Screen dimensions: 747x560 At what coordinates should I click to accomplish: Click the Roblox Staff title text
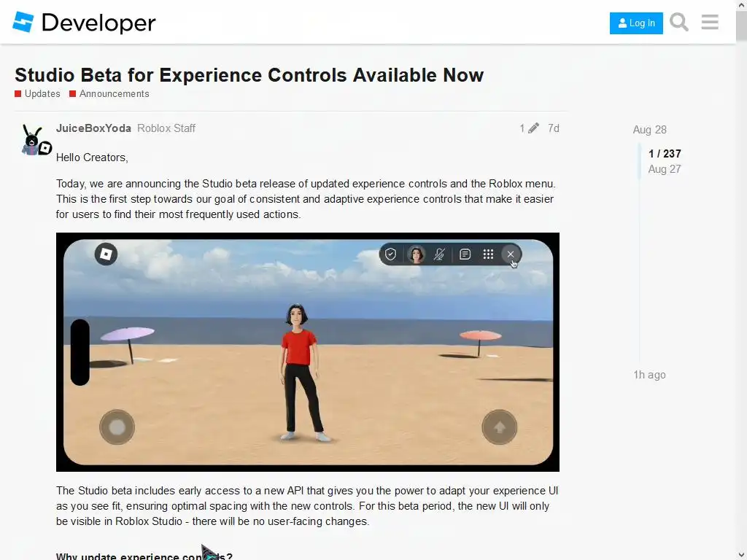(166, 128)
